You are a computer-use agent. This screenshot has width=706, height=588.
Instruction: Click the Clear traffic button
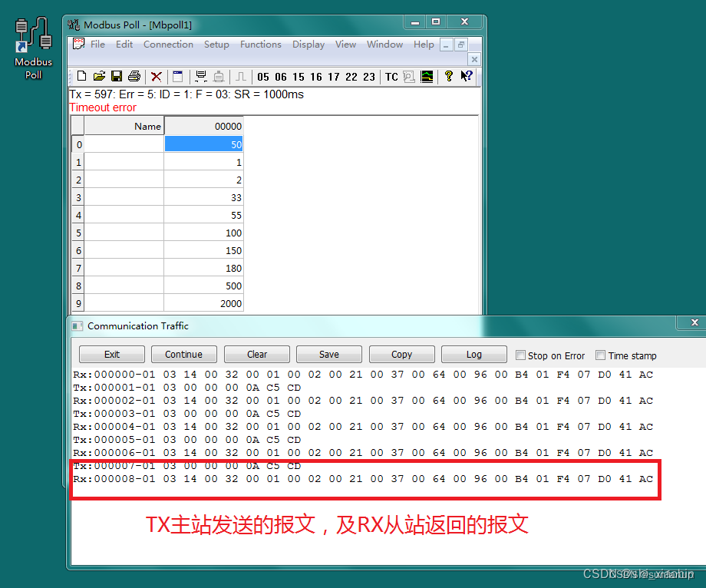click(x=257, y=355)
